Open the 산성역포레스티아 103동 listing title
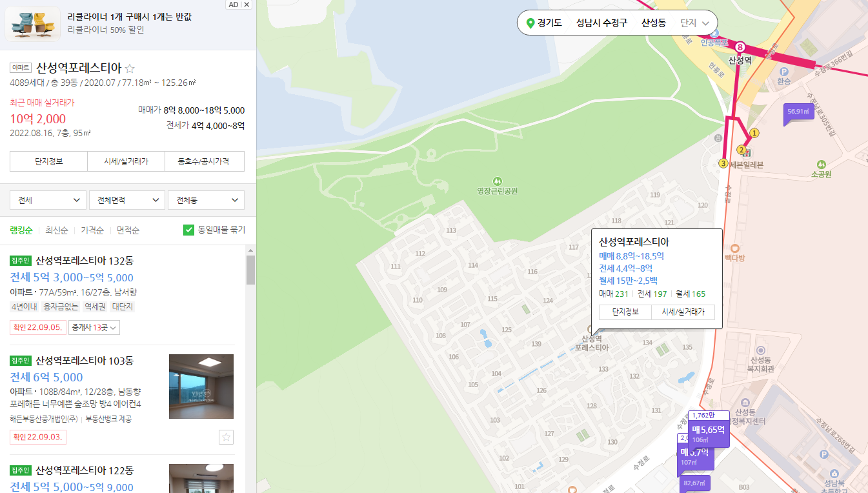Viewport: 868px width, 493px height. [x=85, y=361]
